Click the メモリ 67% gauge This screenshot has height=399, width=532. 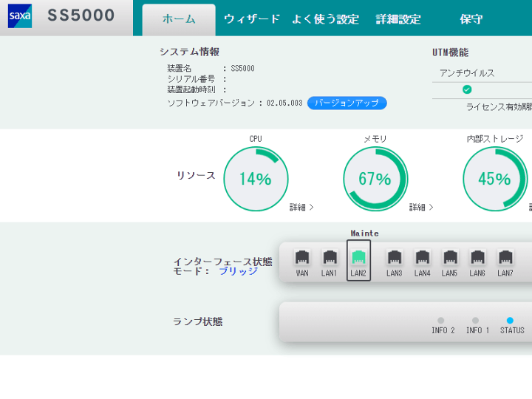(375, 179)
